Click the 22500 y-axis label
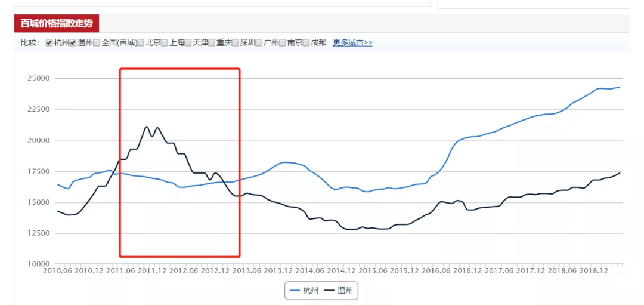The width and height of the screenshot is (644, 305). [38, 109]
